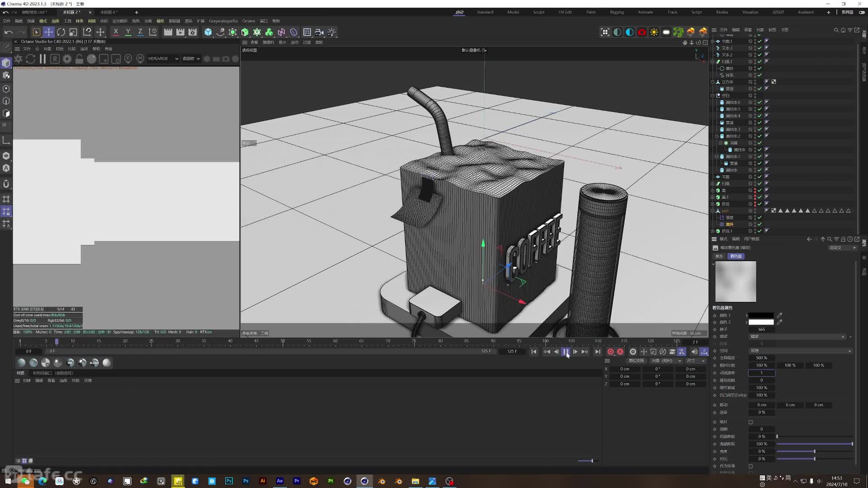The height and width of the screenshot is (488, 868).
Task: Open Edit Render Settings
Action: [193, 32]
